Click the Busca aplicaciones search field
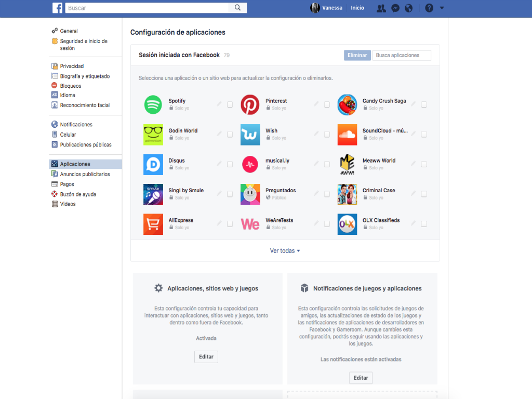532x399 pixels. click(402, 56)
